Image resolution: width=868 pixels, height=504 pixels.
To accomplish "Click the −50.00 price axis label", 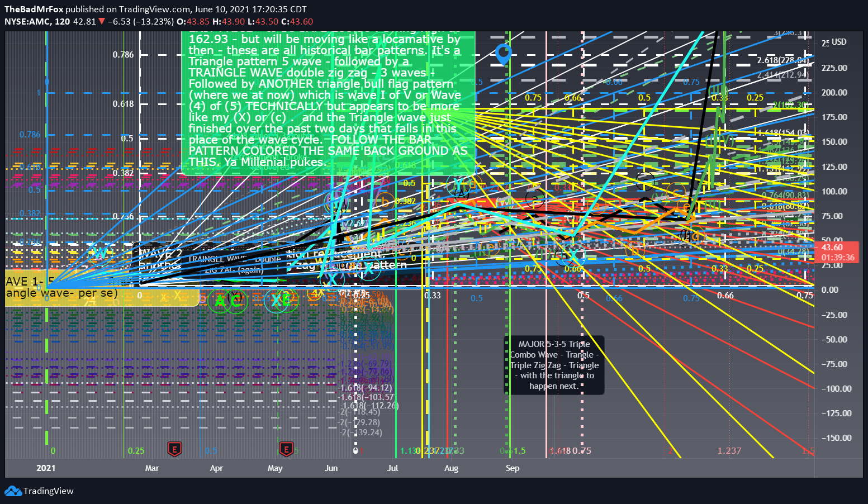I will click(x=834, y=340).
